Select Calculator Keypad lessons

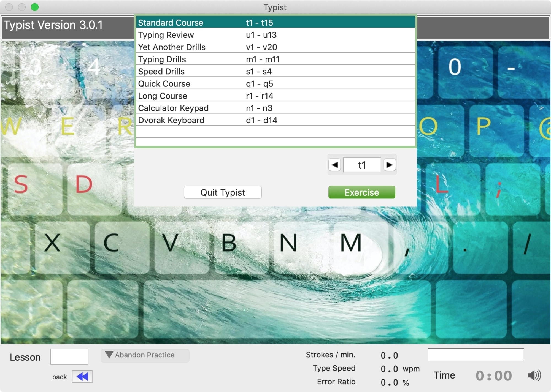point(173,108)
